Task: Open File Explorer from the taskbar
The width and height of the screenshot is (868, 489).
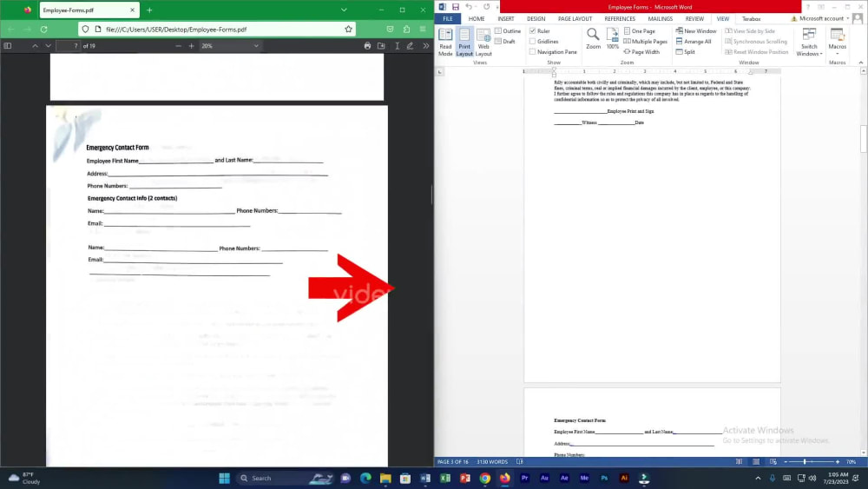Action: [x=385, y=479]
